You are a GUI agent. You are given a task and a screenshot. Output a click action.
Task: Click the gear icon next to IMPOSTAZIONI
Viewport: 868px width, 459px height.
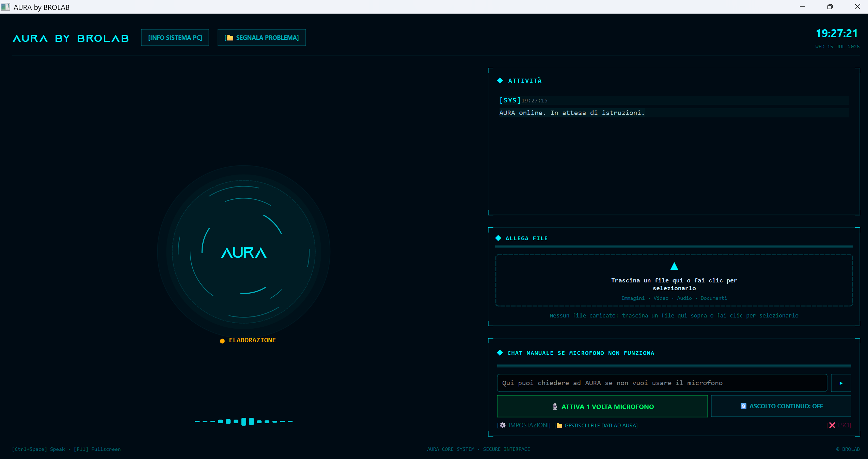coord(503,425)
